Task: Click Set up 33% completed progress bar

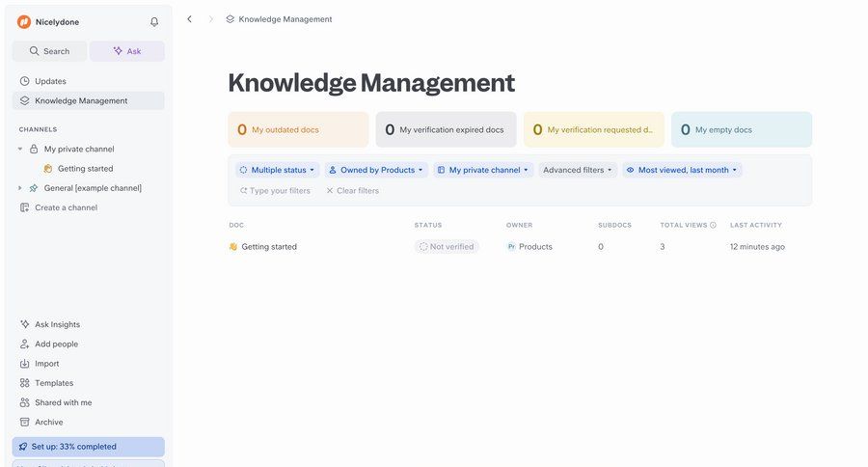Action: 88,447
